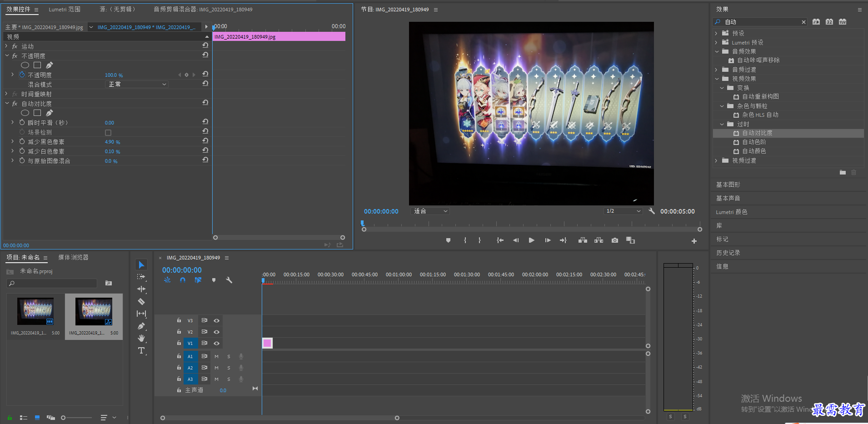Screen dimensions: 868x424
Task: Expand Temporal Smoothing parameter
Action: point(12,122)
